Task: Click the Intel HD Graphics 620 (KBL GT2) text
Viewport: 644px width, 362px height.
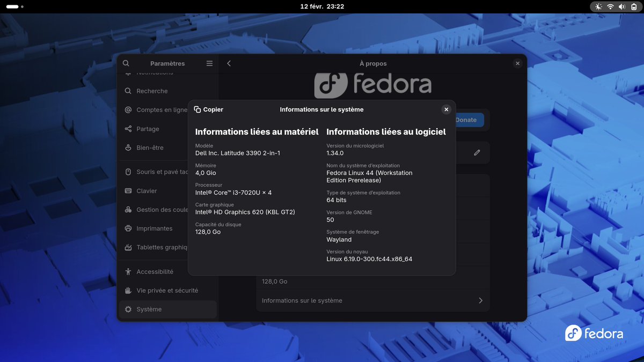Action: (245, 212)
